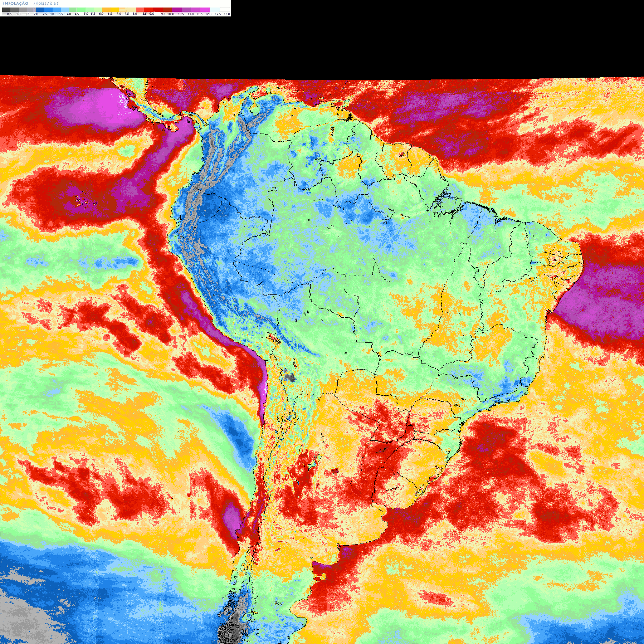
Task: Select the darkest gray legend swatch above 0.5
Action: pyautogui.click(x=6, y=10)
